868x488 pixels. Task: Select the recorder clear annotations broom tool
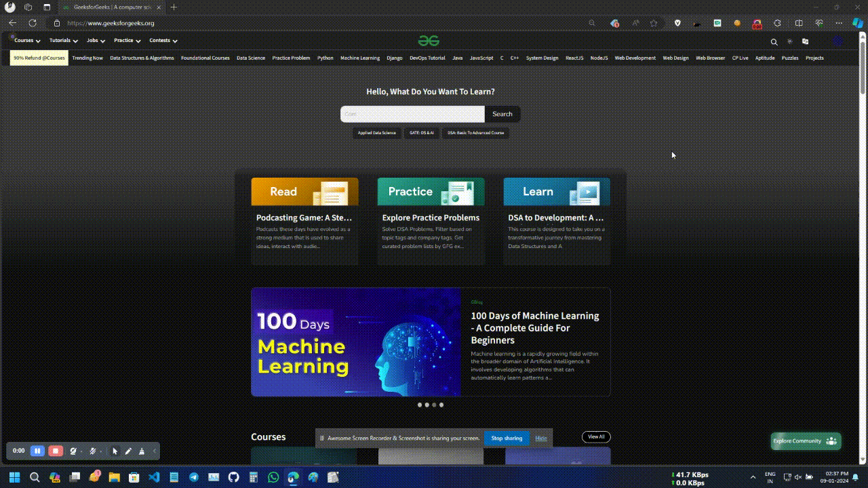[x=141, y=451]
